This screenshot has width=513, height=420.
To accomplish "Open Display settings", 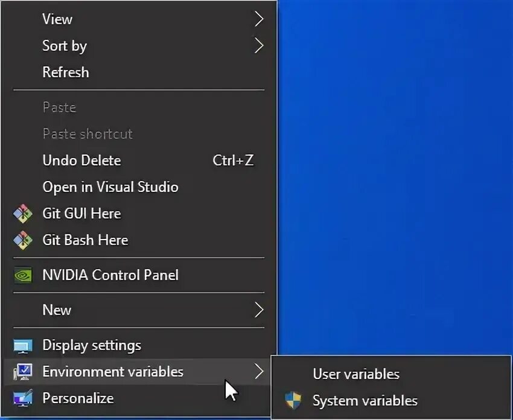I will click(x=139, y=345).
